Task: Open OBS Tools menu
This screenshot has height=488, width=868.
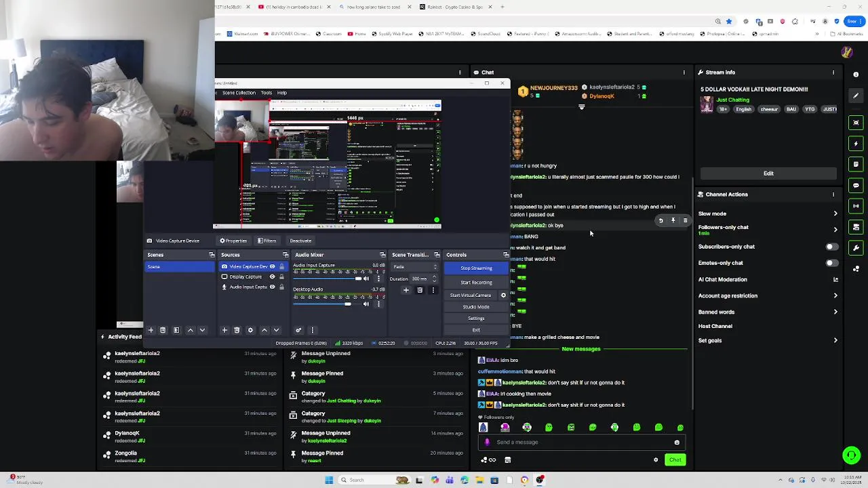Action: 267,93
